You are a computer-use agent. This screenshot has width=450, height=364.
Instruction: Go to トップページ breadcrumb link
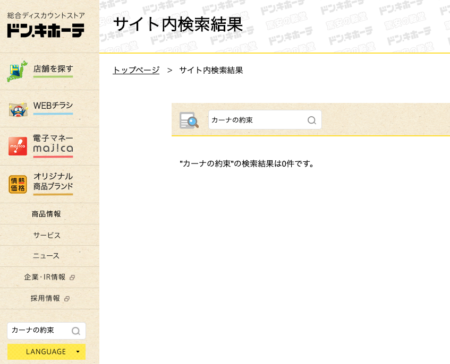pyautogui.click(x=136, y=70)
